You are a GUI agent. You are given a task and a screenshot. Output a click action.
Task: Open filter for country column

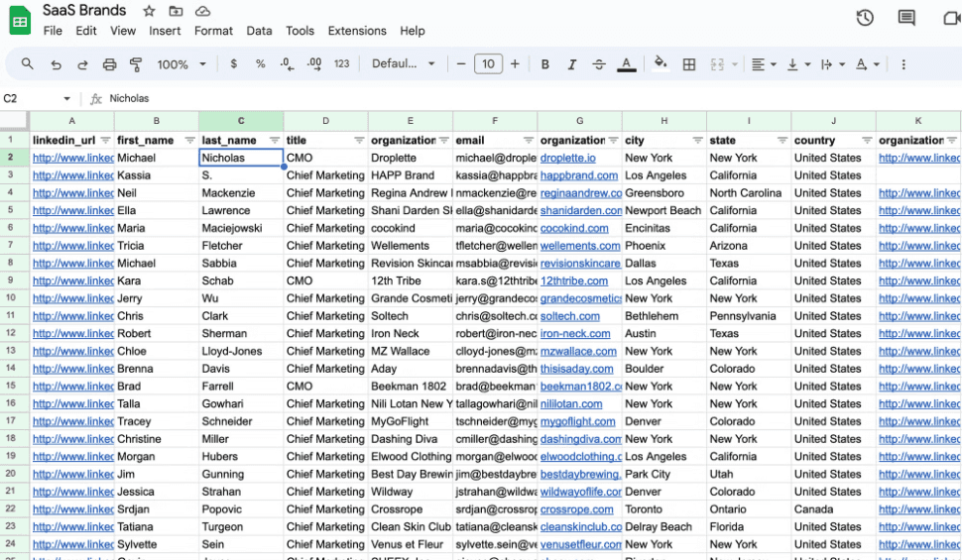[867, 141]
